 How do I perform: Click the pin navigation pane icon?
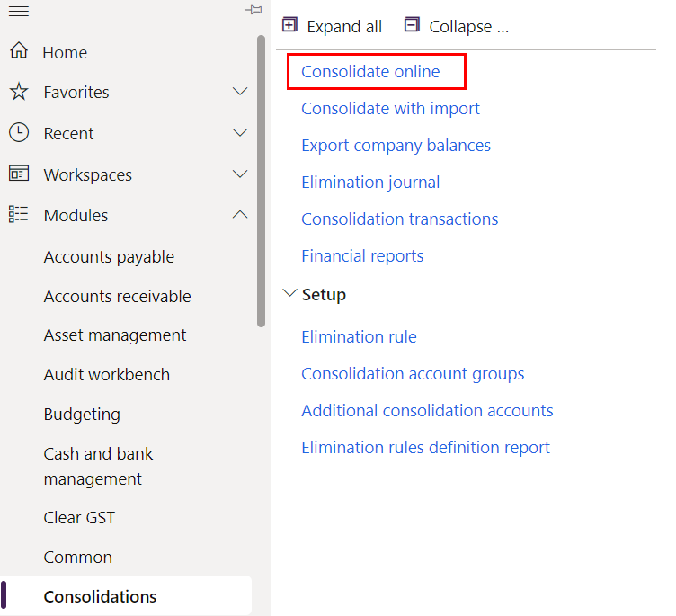(x=253, y=10)
